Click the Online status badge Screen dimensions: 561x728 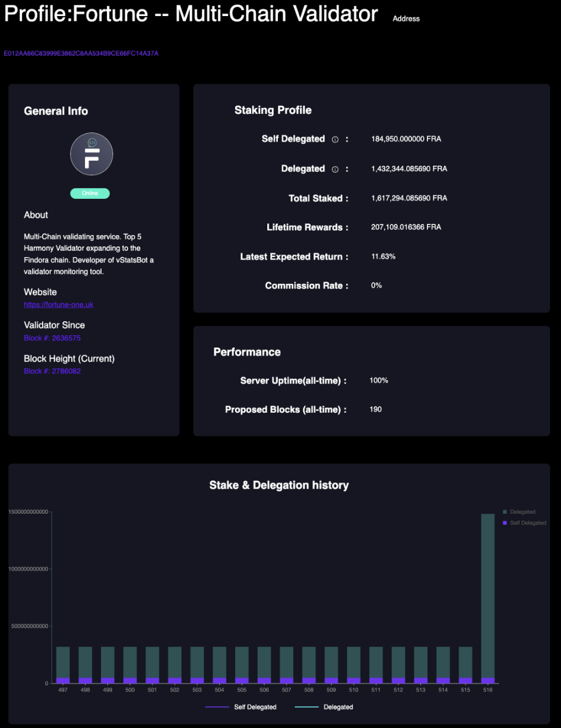[90, 193]
